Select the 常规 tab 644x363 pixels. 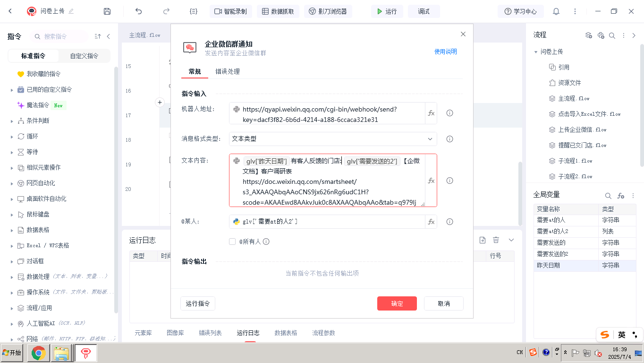[195, 71]
